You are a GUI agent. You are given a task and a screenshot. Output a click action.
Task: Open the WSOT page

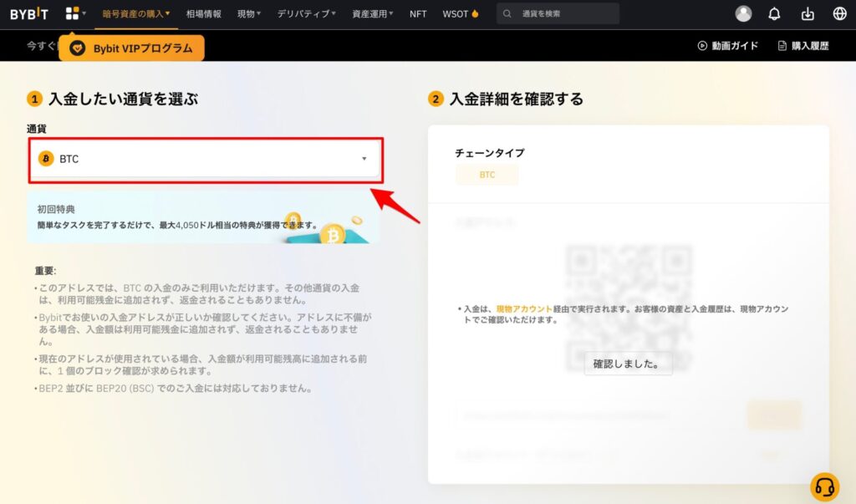[x=461, y=13]
